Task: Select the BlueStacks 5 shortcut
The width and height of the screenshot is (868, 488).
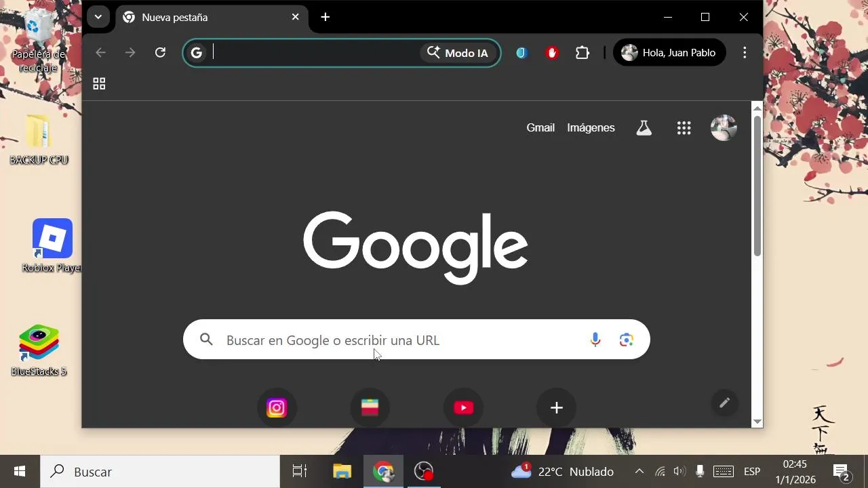Action: pyautogui.click(x=39, y=350)
